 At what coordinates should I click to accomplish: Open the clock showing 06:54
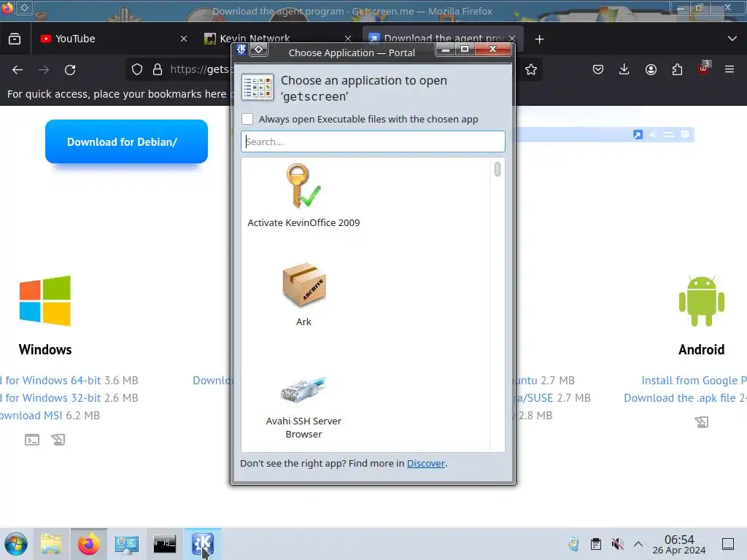[679, 544]
